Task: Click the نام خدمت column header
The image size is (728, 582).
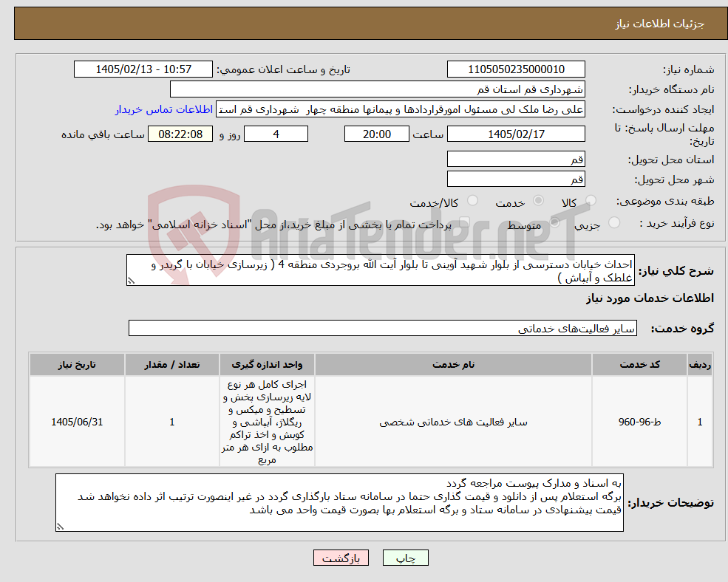Action: pos(453,364)
